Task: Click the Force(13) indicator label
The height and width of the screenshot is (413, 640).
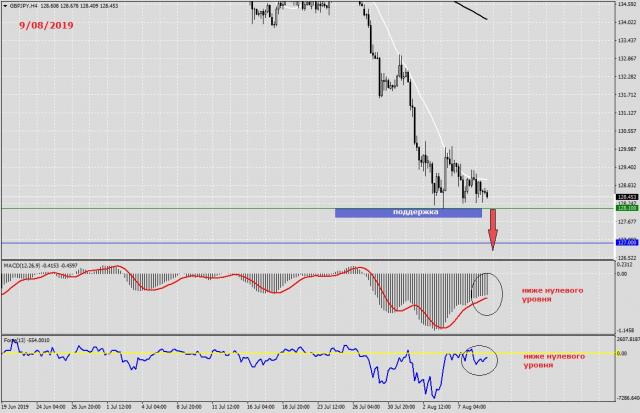Action: click(x=26, y=340)
